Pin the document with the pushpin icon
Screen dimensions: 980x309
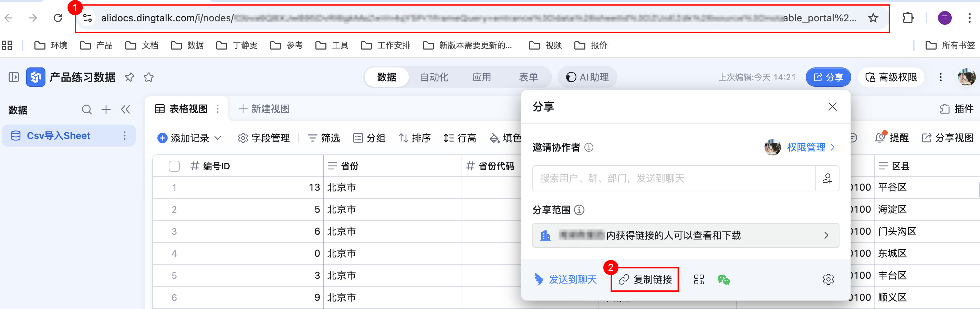pos(129,77)
